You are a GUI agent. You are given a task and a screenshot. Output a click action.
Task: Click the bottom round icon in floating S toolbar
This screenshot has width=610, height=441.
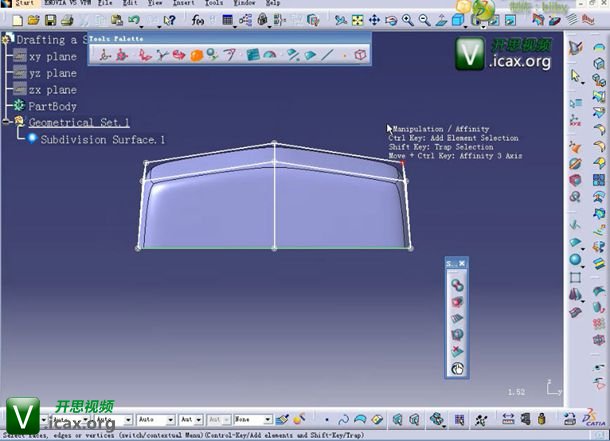pyautogui.click(x=457, y=368)
